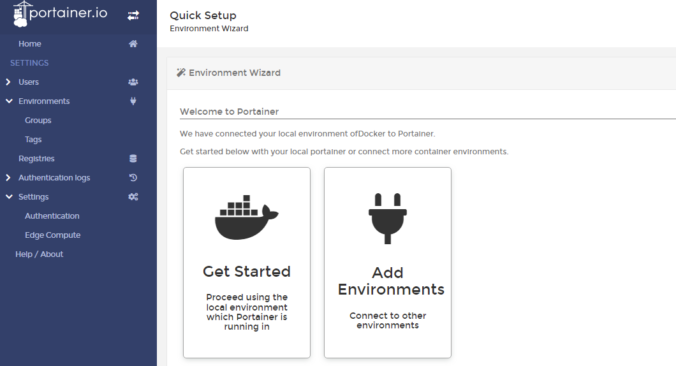The image size is (676, 366).
Task: Click 'Proceed using the local environment' description
Action: pos(247,312)
